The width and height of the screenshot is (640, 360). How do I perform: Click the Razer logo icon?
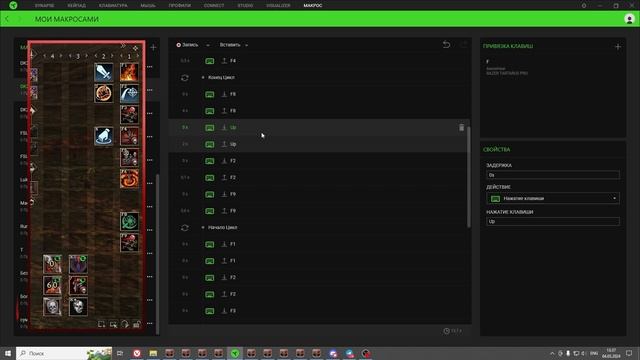tap(13, 5)
